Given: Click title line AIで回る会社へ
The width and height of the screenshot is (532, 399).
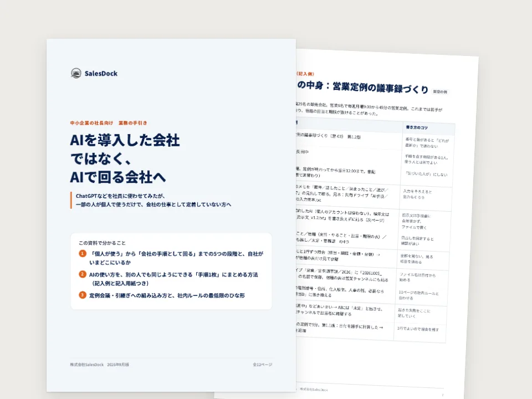Looking at the screenshot, I should [x=118, y=177].
